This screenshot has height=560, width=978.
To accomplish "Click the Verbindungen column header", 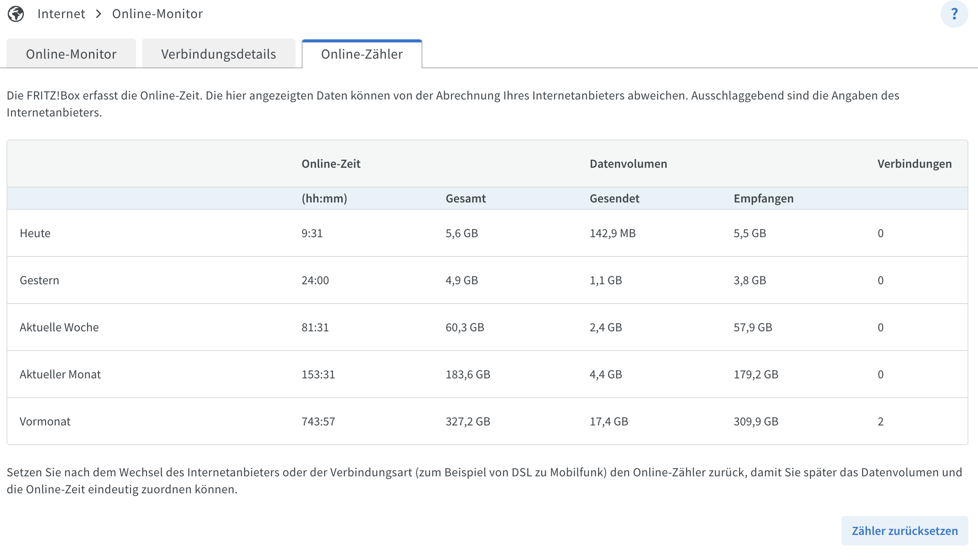I will pyautogui.click(x=914, y=164).
